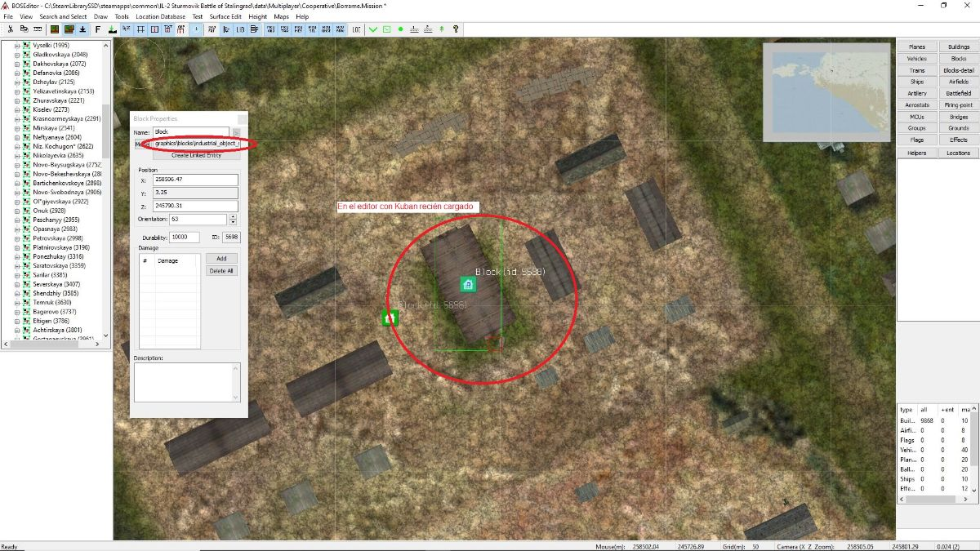
Task: Expand the Vyselki (1995) tree node
Action: (x=18, y=45)
